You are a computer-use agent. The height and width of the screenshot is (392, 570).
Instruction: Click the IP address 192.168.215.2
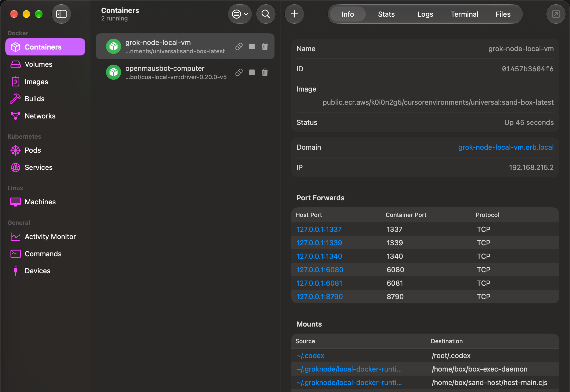pos(531,167)
